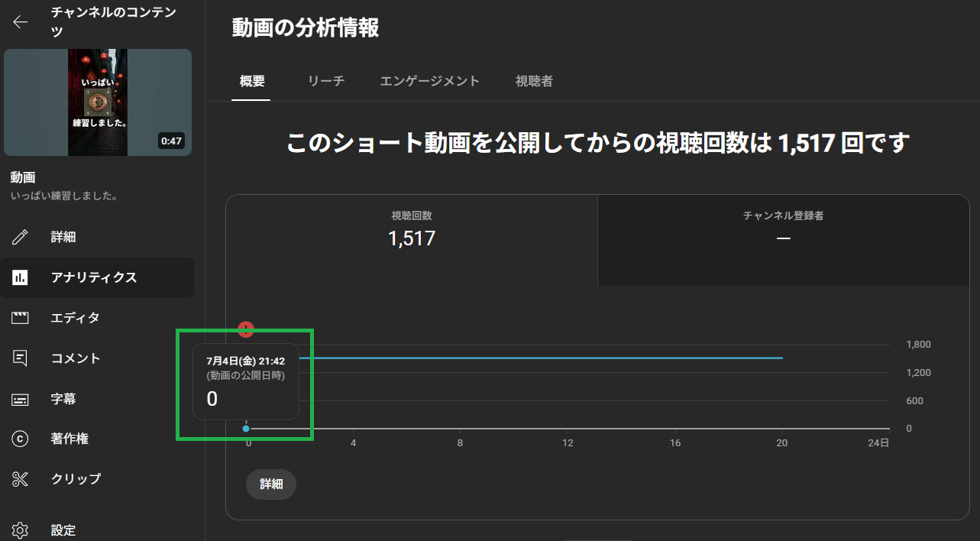Click the 1,200 y-axis label
980x541 pixels.
tap(918, 373)
